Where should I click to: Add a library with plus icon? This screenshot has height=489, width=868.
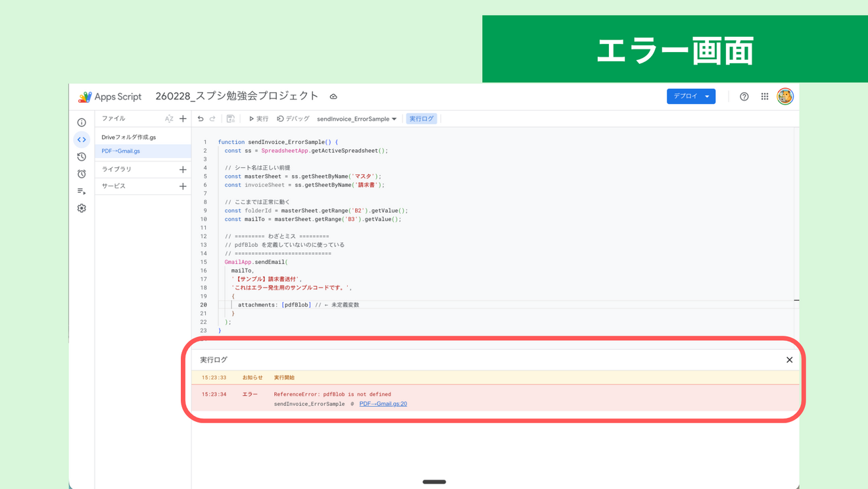pos(183,170)
